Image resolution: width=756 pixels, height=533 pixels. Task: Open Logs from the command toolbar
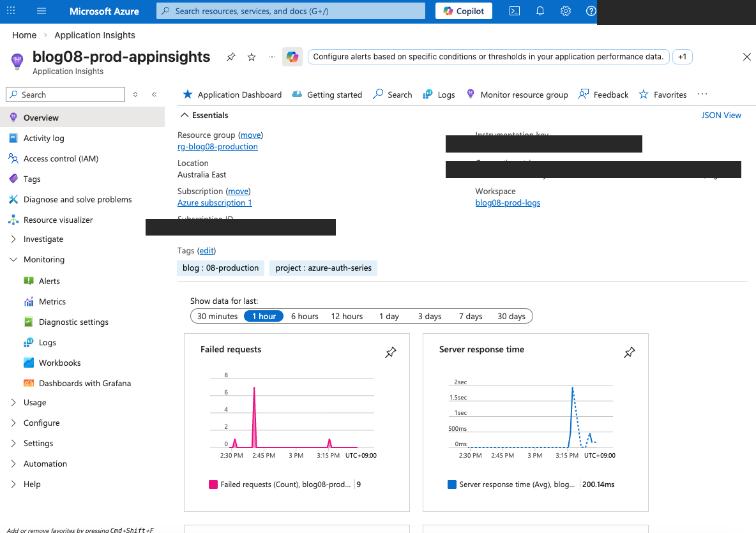tap(439, 94)
